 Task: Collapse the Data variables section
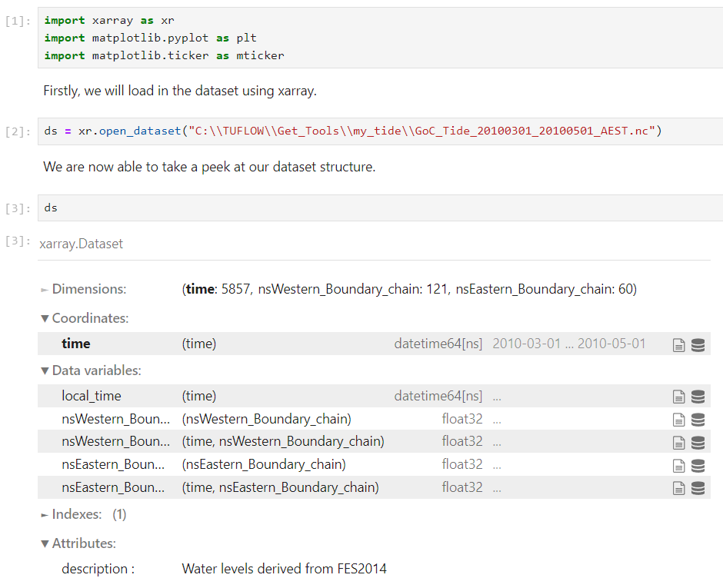point(45,370)
